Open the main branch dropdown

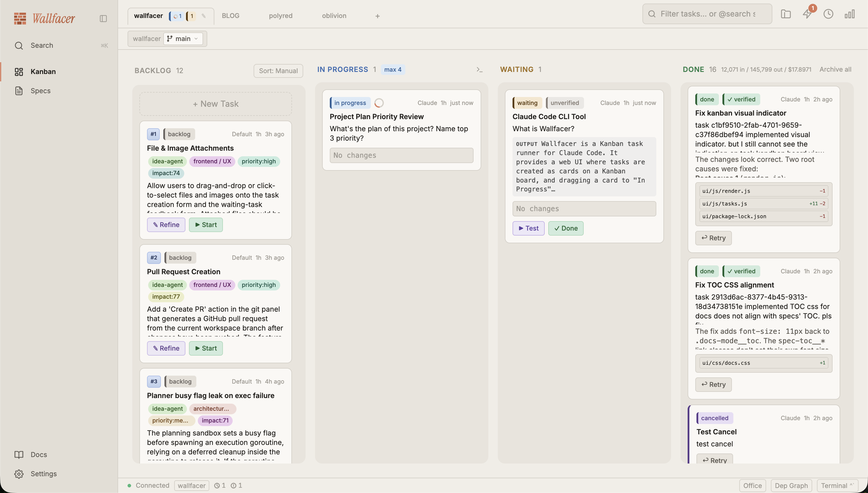click(183, 38)
